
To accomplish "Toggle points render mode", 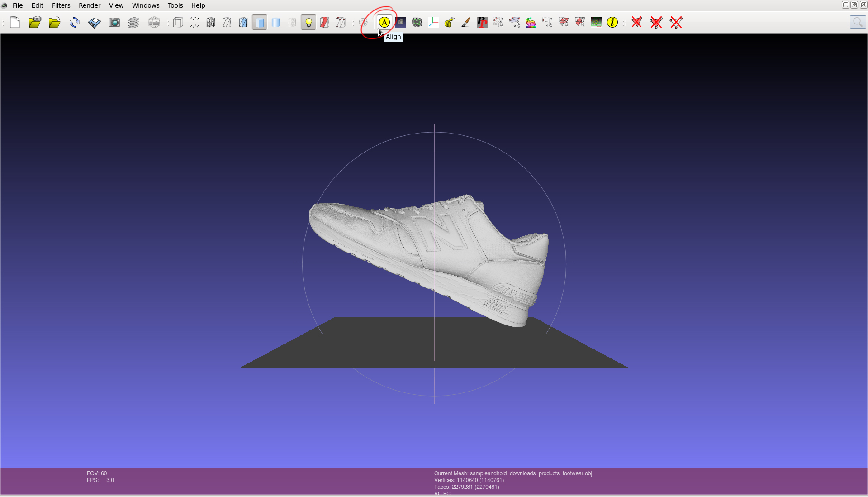I will 194,22.
